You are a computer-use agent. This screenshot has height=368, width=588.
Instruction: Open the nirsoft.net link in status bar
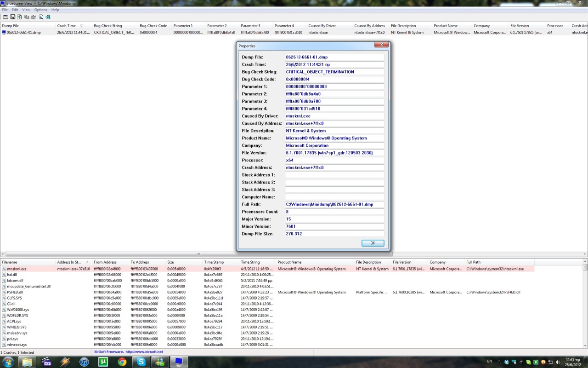tap(144, 352)
